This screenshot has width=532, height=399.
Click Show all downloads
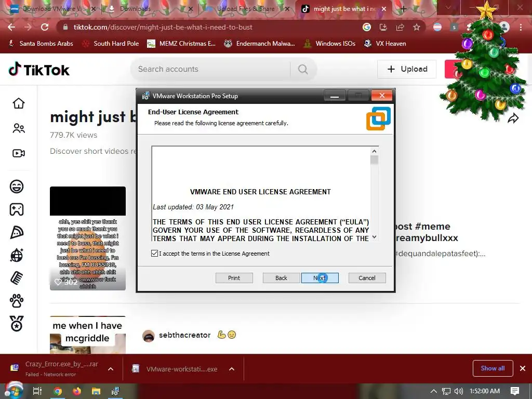click(493, 368)
